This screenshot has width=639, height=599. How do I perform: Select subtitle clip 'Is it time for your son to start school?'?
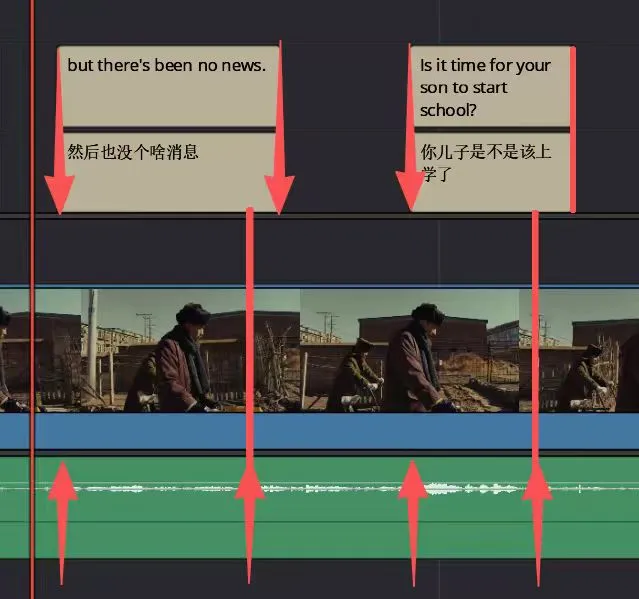492,86
